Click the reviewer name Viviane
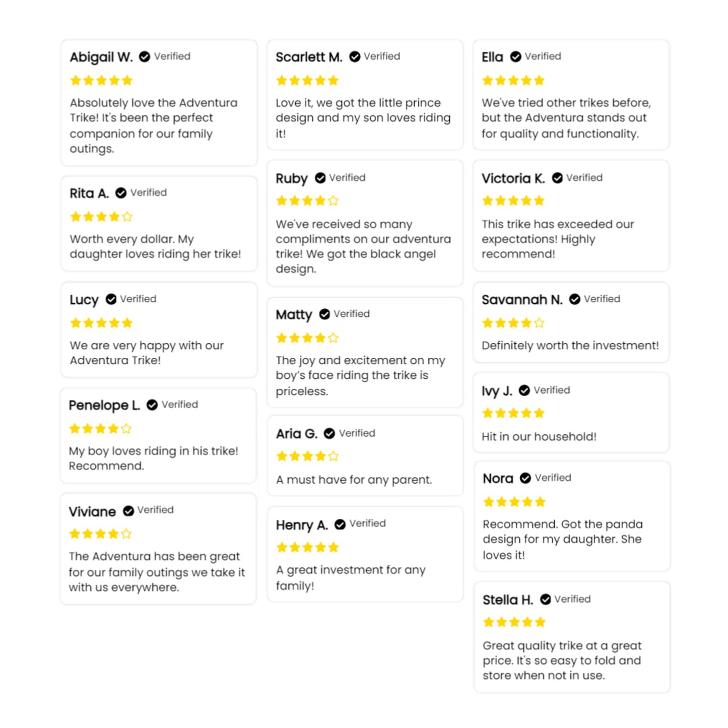 tap(92, 512)
